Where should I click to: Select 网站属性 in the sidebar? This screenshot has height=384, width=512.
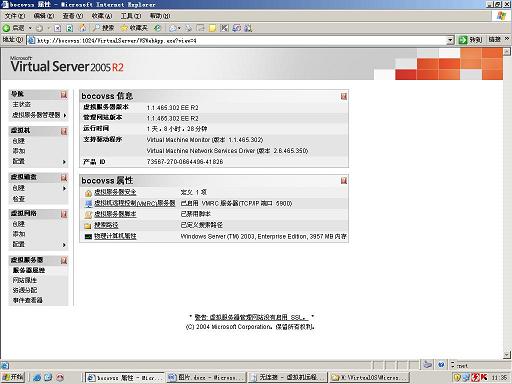point(25,280)
